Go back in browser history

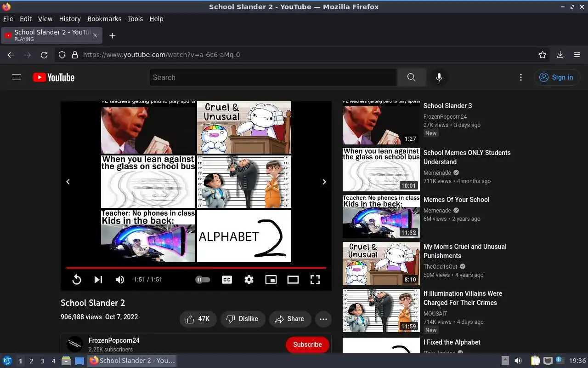coord(11,55)
